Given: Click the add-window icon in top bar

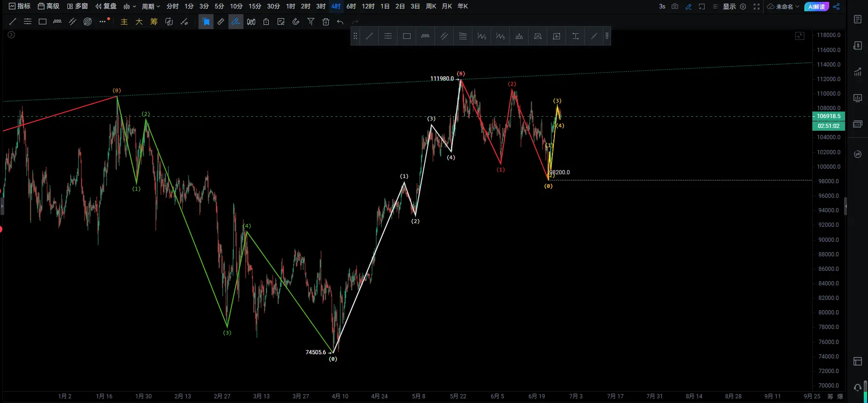Looking at the screenshot, I should point(701,7).
